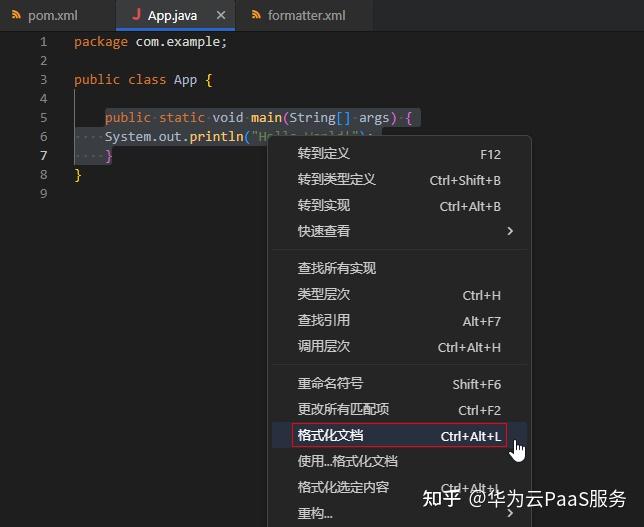Click line number 5 in the gutter

pos(44,118)
